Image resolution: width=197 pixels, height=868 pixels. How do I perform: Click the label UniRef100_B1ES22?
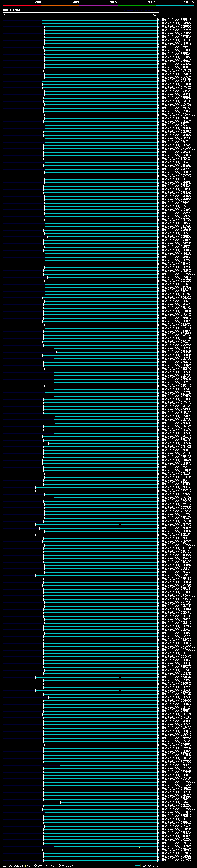click(177, 413)
